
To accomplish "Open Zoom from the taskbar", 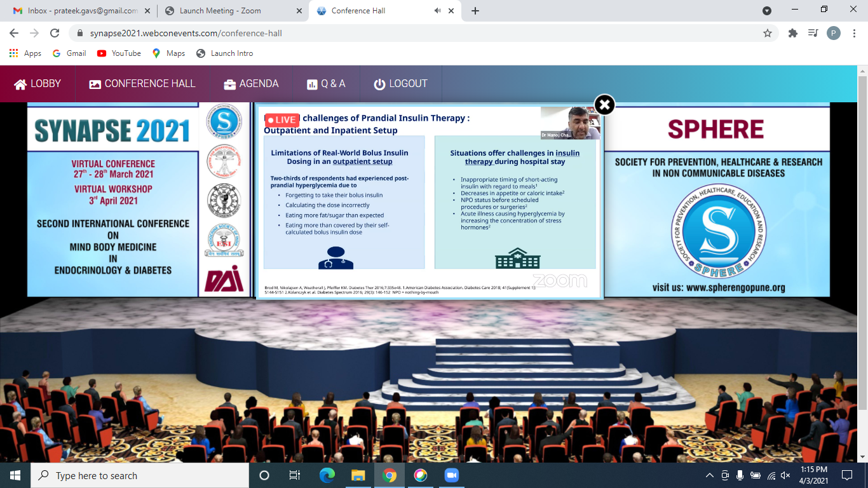I will click(451, 475).
